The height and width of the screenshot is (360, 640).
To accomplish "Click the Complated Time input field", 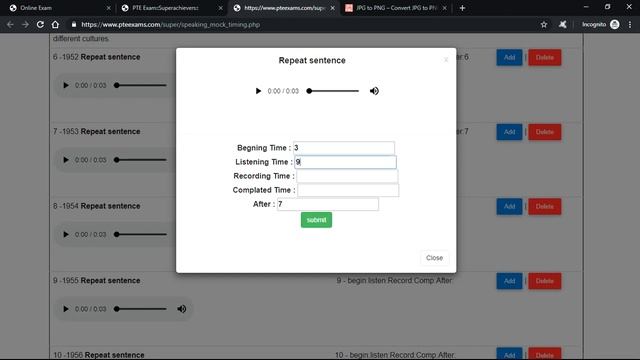I will click(x=348, y=190).
